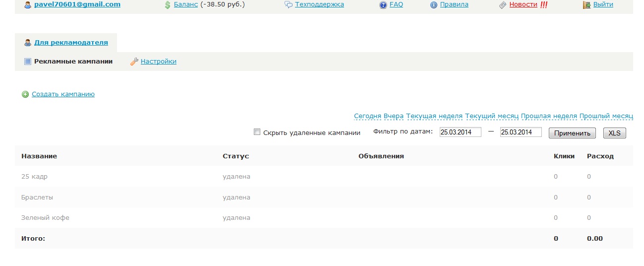
Task: Focus the end date filter field
Action: 521,133
